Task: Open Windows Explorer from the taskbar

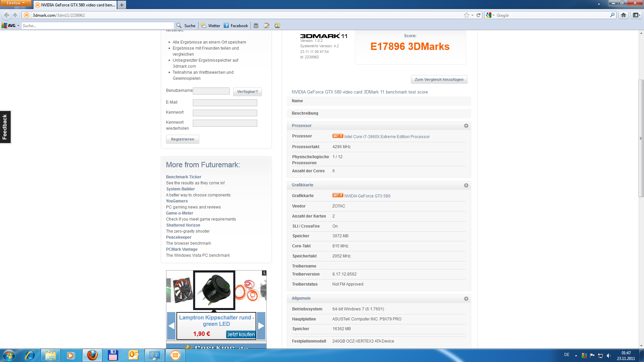Action: click(x=51, y=355)
